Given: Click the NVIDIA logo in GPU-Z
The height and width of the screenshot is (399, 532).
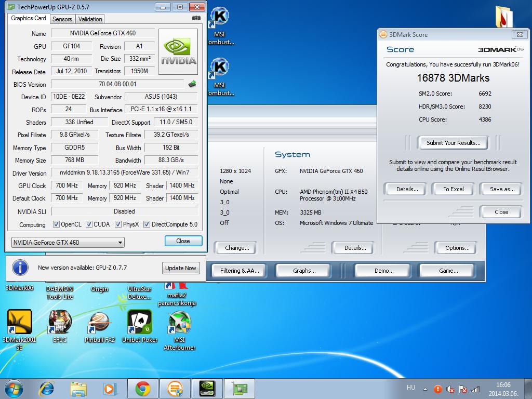Looking at the screenshot, I should coord(178,52).
